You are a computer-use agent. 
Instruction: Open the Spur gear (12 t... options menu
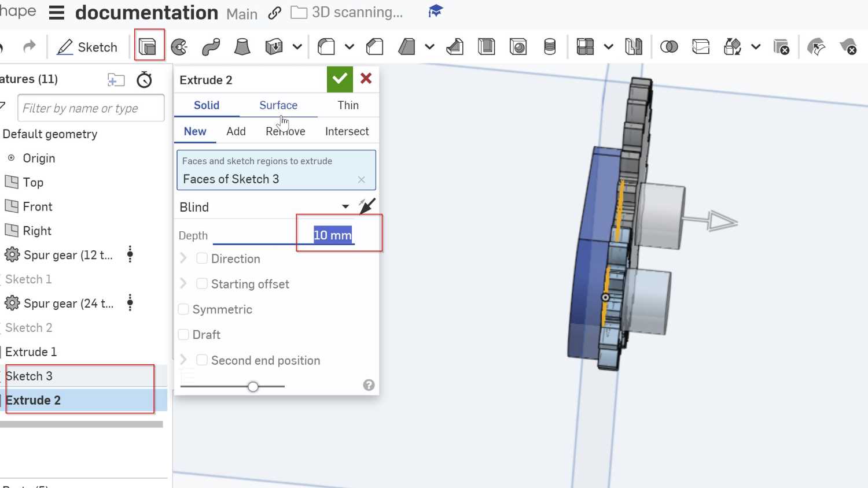pos(130,254)
